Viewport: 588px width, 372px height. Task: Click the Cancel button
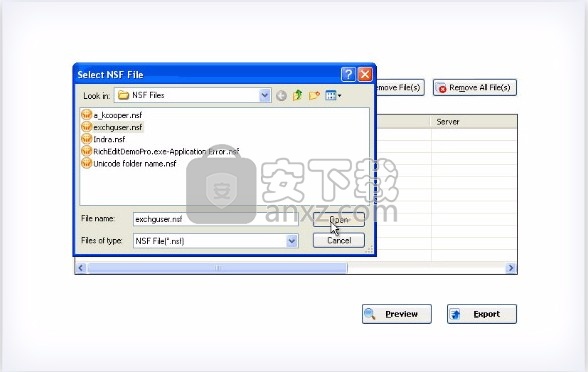pyautogui.click(x=339, y=240)
